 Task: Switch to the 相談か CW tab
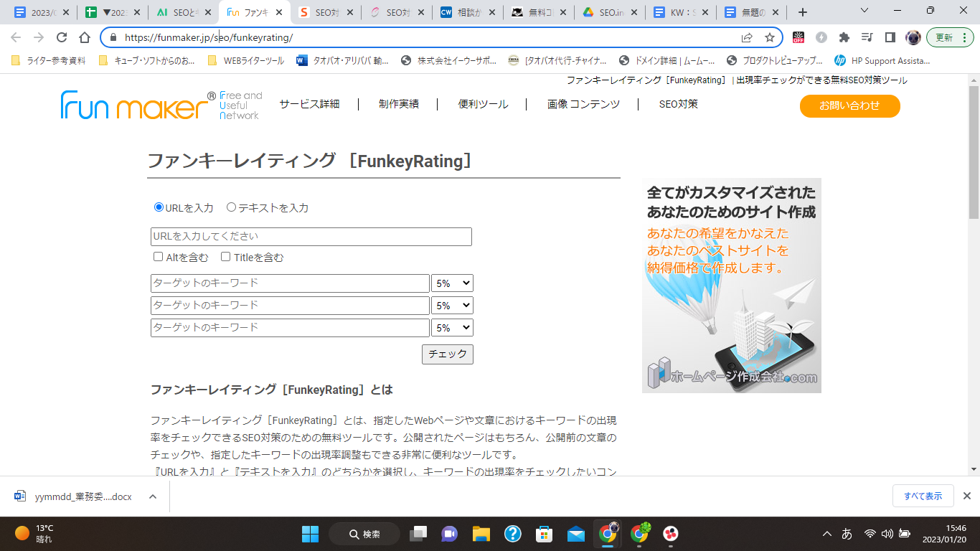(466, 12)
